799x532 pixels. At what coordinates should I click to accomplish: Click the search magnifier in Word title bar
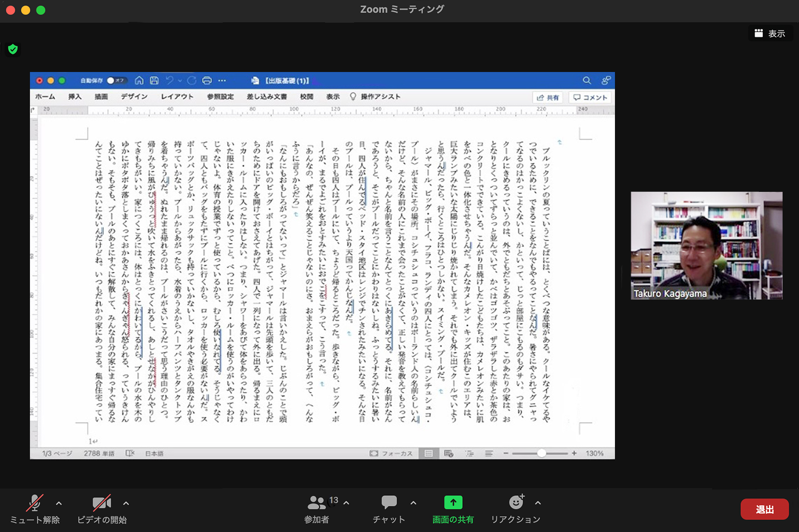586,80
